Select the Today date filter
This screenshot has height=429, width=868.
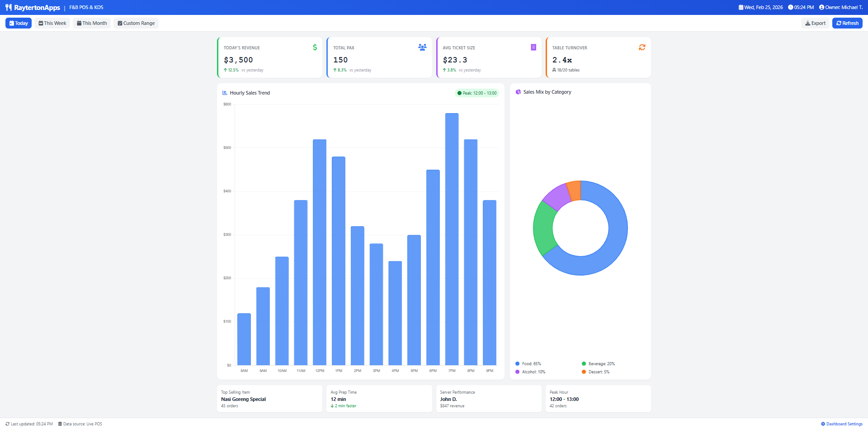pyautogui.click(x=18, y=23)
